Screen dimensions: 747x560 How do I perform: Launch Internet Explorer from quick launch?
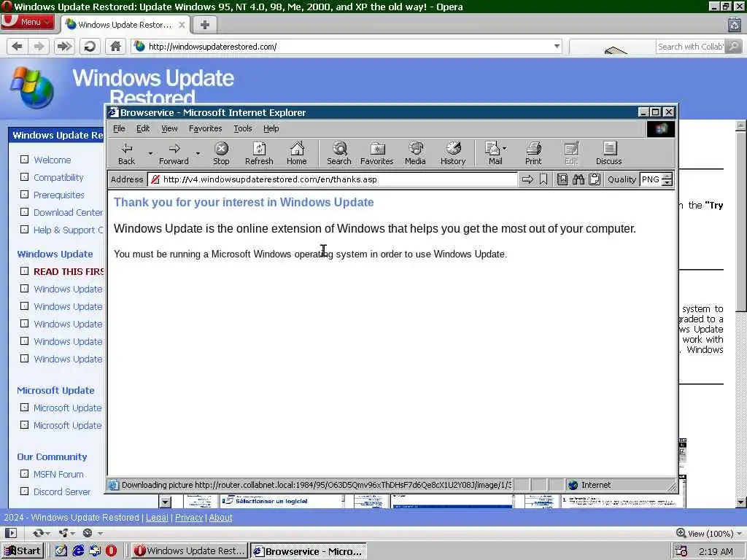point(78,551)
